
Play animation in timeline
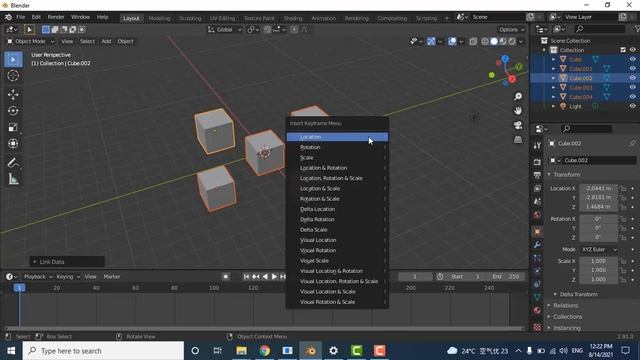tap(275, 276)
